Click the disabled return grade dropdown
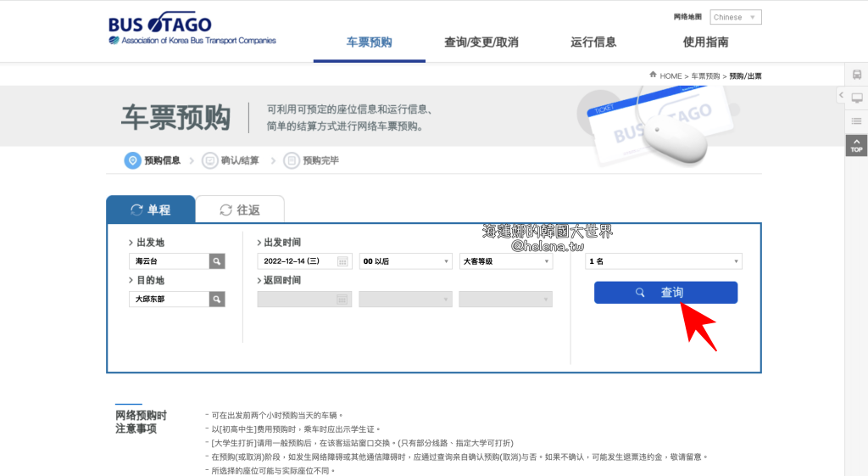Image resolution: width=868 pixels, height=476 pixels. tap(506, 300)
